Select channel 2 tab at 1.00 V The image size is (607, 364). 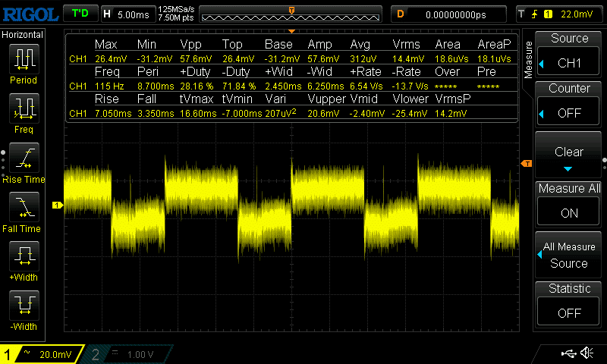[x=125, y=354]
